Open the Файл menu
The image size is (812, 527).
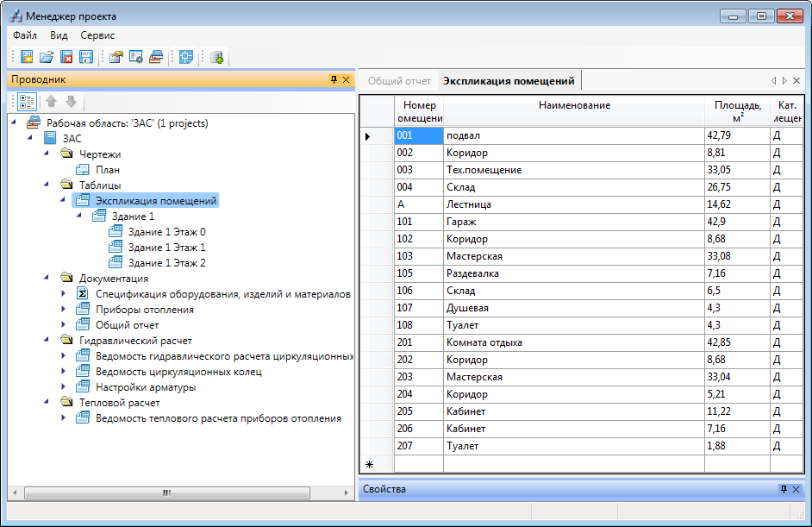pos(25,35)
